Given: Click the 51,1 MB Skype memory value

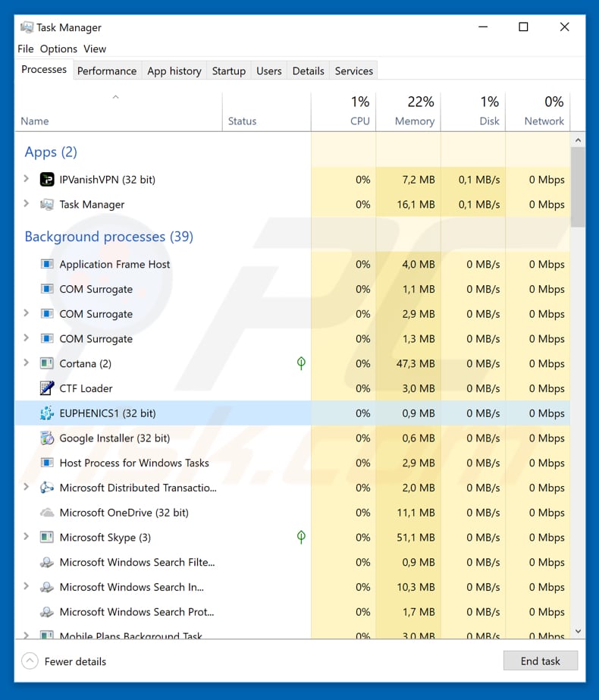Looking at the screenshot, I should pos(415,537).
